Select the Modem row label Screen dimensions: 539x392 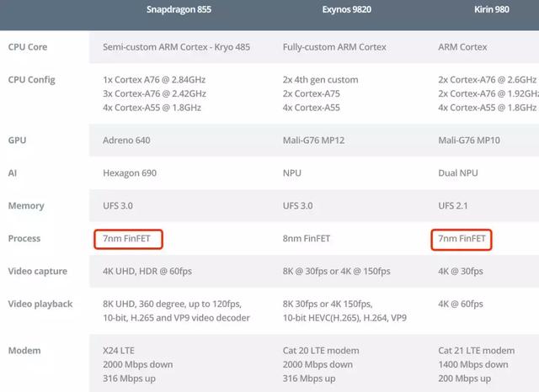pos(24,350)
